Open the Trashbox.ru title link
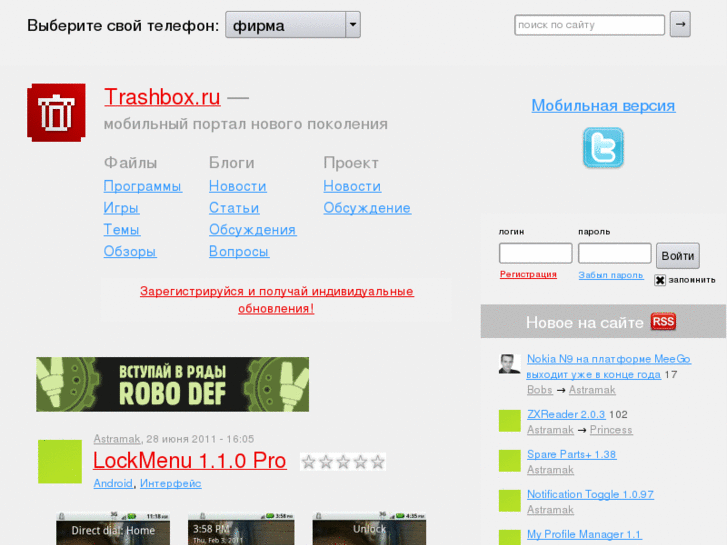The image size is (727, 545). coord(162,97)
